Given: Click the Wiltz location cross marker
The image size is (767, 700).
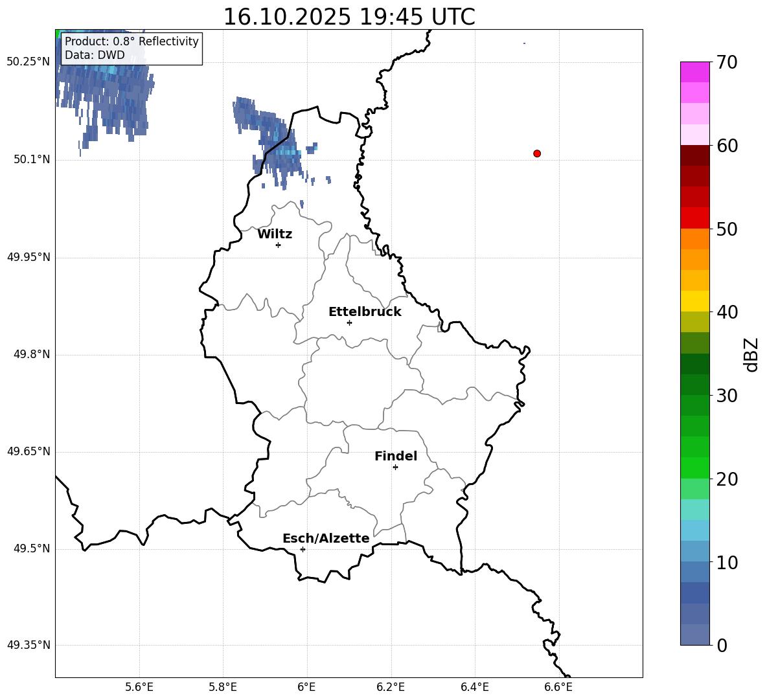Looking at the screenshot, I should click(x=279, y=245).
